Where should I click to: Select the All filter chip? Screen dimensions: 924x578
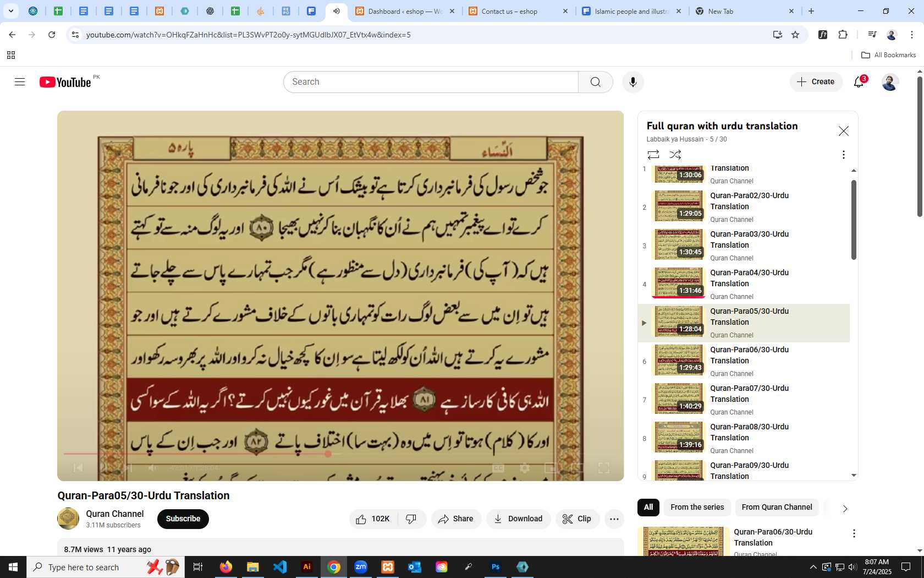[x=648, y=508]
